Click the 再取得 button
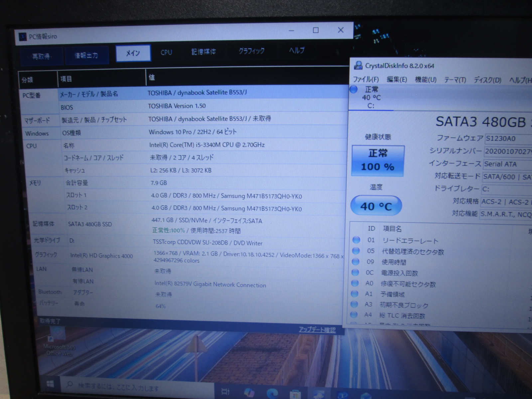 point(42,57)
